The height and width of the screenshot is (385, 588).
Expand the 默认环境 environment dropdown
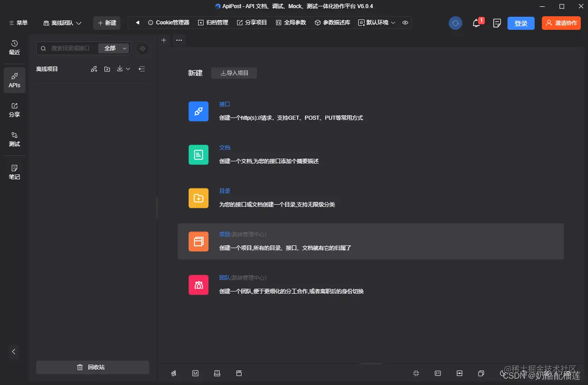tap(377, 23)
